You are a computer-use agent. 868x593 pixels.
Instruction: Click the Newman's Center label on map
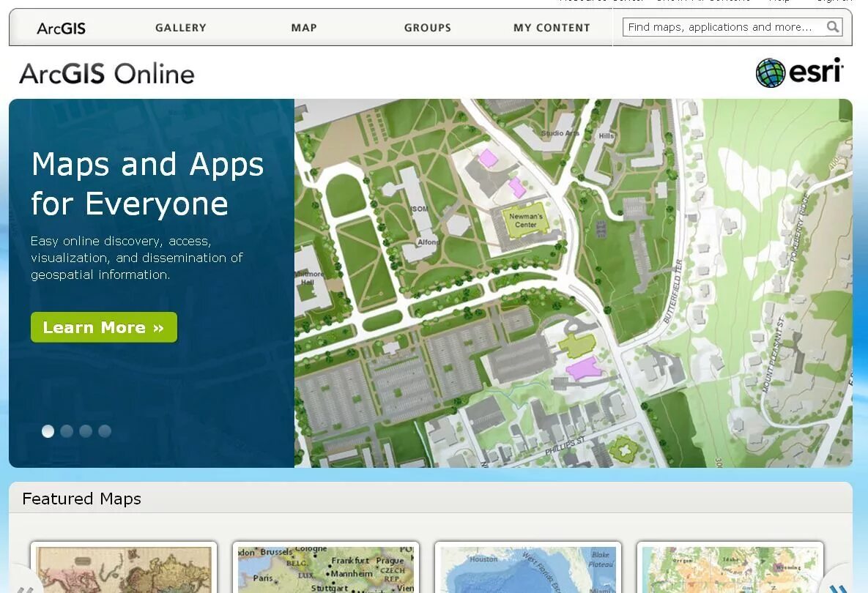[x=525, y=220]
